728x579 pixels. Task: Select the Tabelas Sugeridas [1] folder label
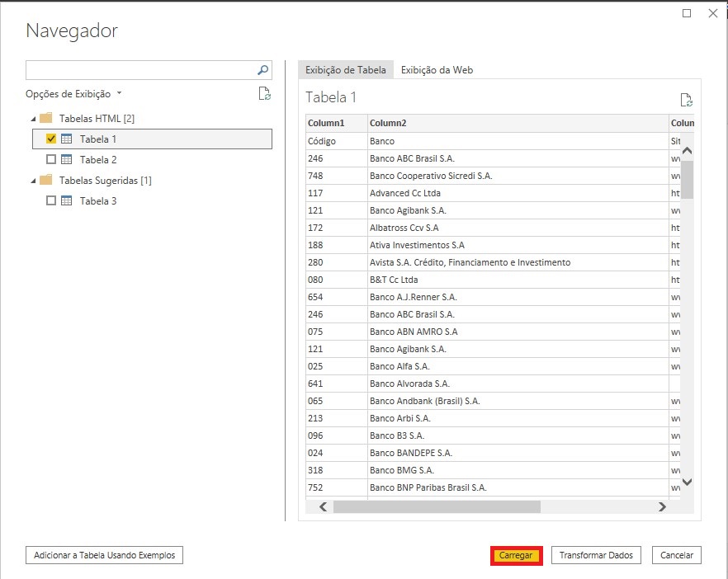click(x=106, y=181)
